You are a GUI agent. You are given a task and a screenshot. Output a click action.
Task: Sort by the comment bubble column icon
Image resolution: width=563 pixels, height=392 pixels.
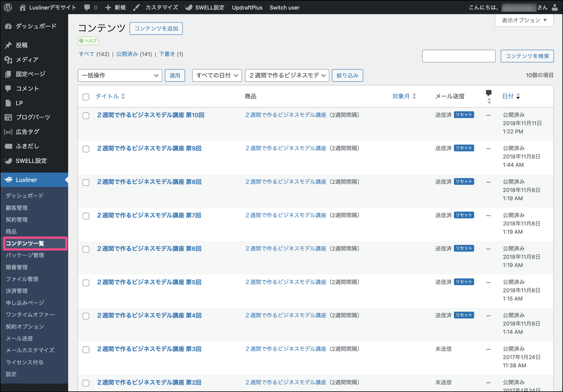[x=489, y=96]
